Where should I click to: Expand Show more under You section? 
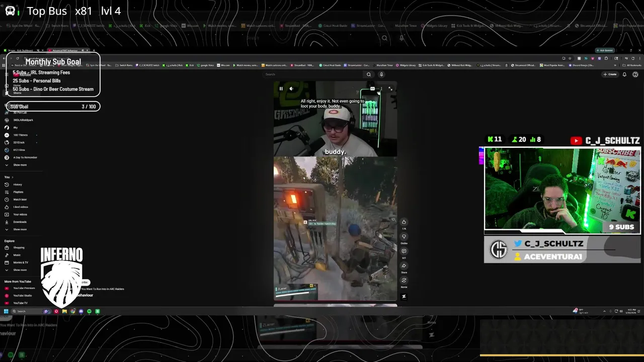tap(20, 229)
